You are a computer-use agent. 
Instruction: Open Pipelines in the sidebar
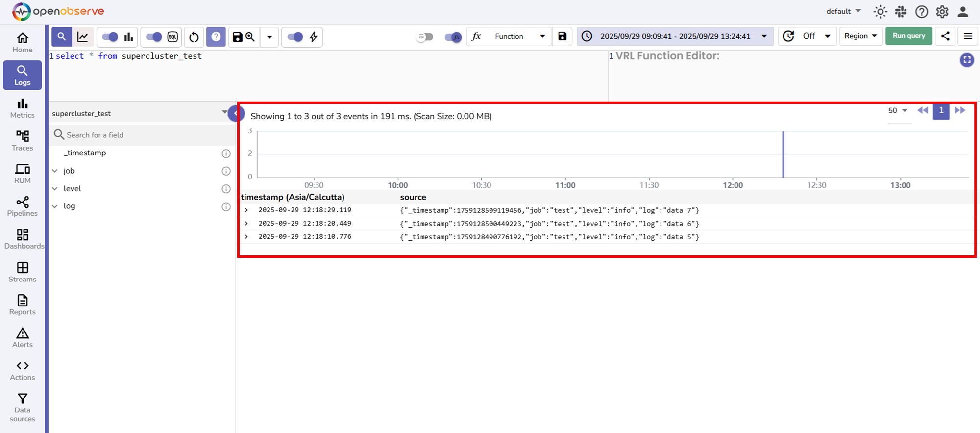[x=23, y=206]
